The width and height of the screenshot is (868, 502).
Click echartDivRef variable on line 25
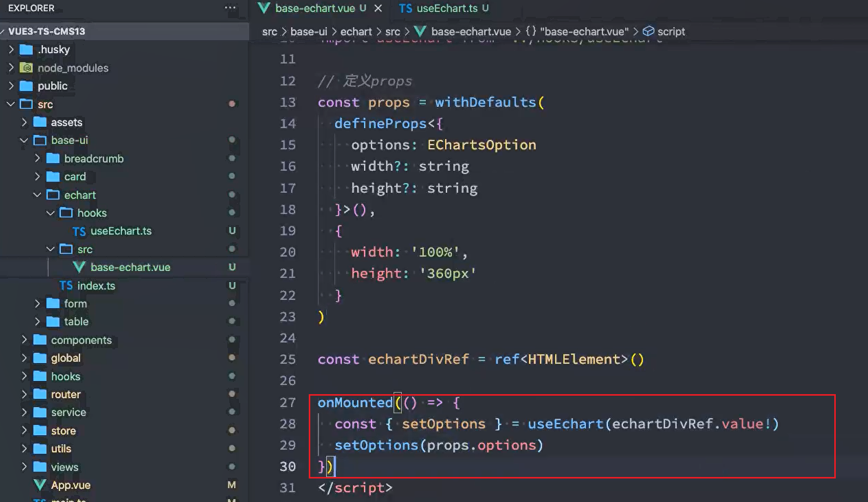tap(419, 359)
